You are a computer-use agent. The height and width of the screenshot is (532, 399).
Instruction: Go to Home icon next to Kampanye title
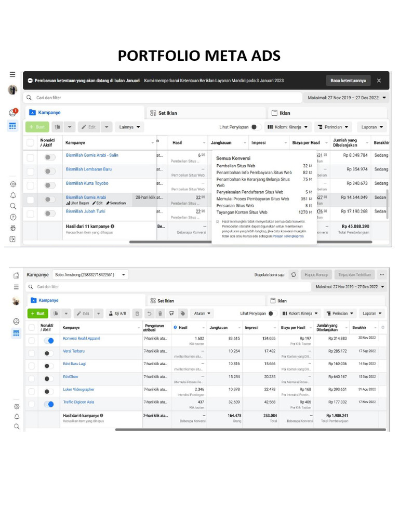click(x=16, y=275)
